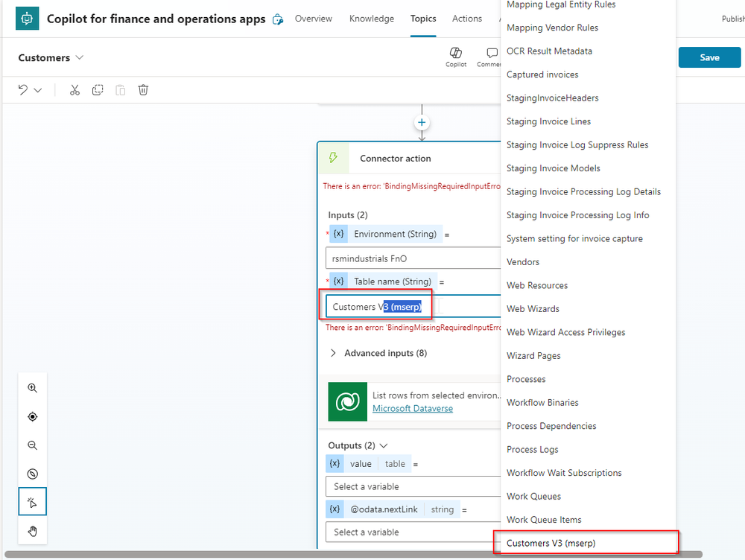745x560 pixels.
Task: Select Work Queue Items option
Action: point(589,520)
